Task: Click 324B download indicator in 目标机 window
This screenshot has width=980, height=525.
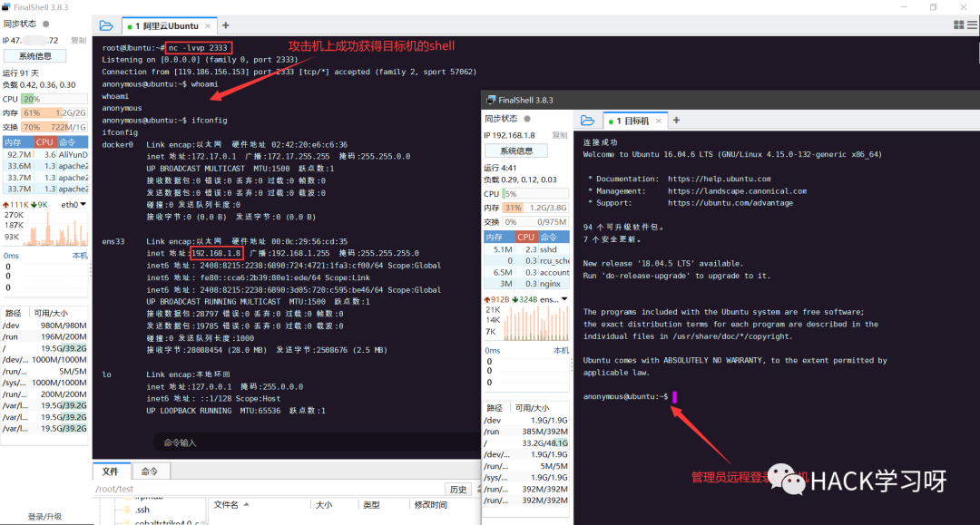Action: pos(525,299)
